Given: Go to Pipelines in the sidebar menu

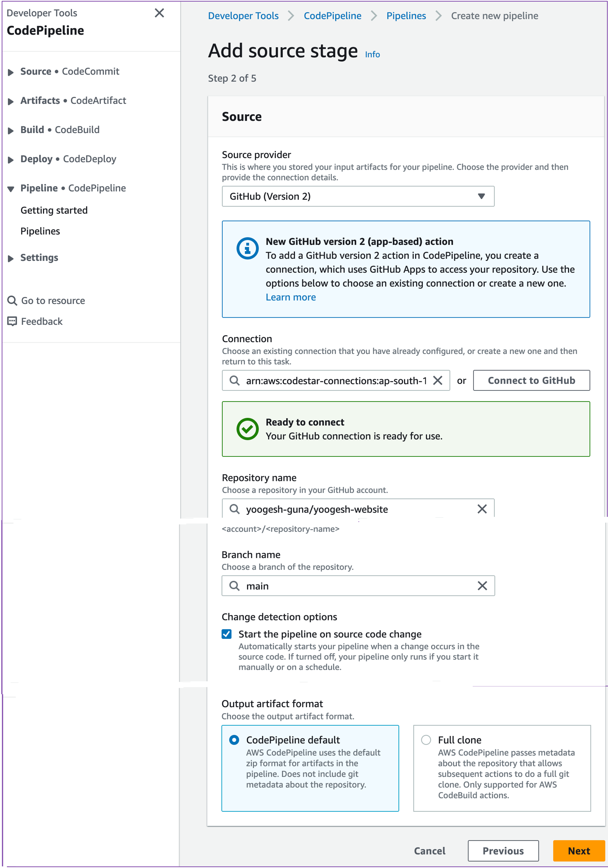Looking at the screenshot, I should (40, 231).
